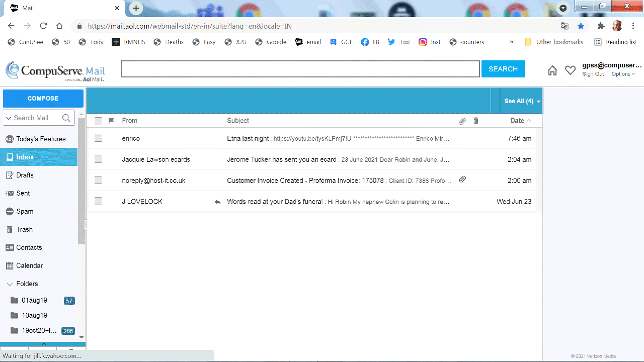Click the heart favorites icon
644x362 pixels.
click(570, 71)
